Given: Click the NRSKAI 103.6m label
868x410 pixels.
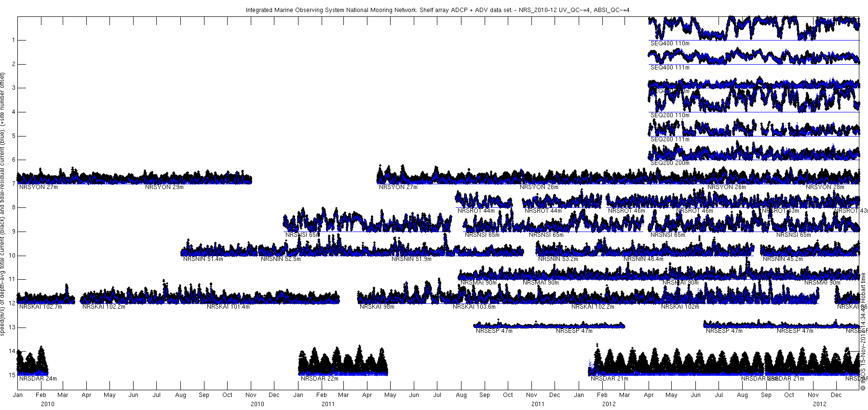Looking at the screenshot, I should pos(474,307).
